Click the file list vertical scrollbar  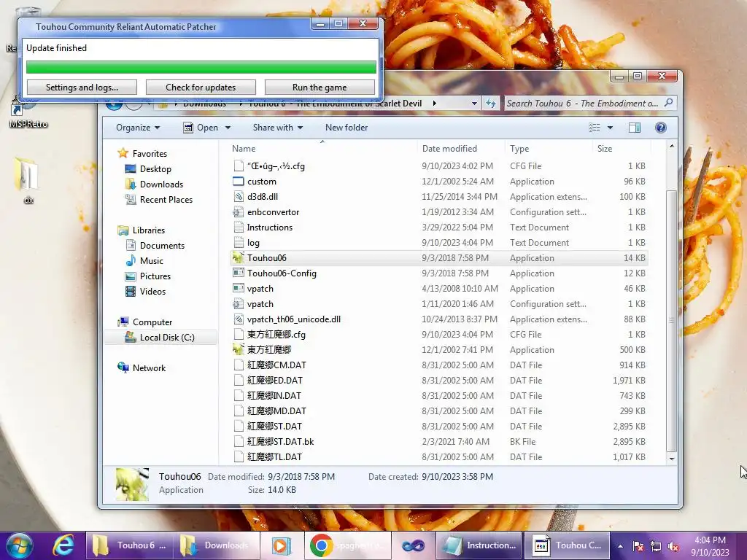point(671,321)
